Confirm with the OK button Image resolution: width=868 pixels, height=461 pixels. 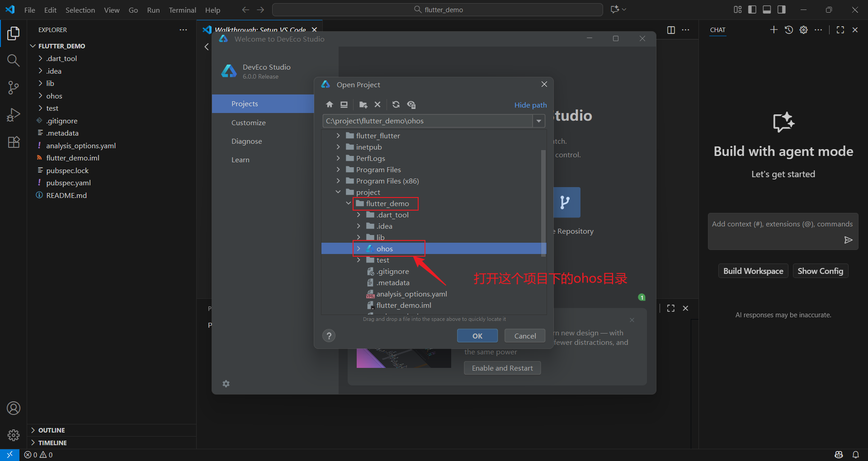click(477, 336)
